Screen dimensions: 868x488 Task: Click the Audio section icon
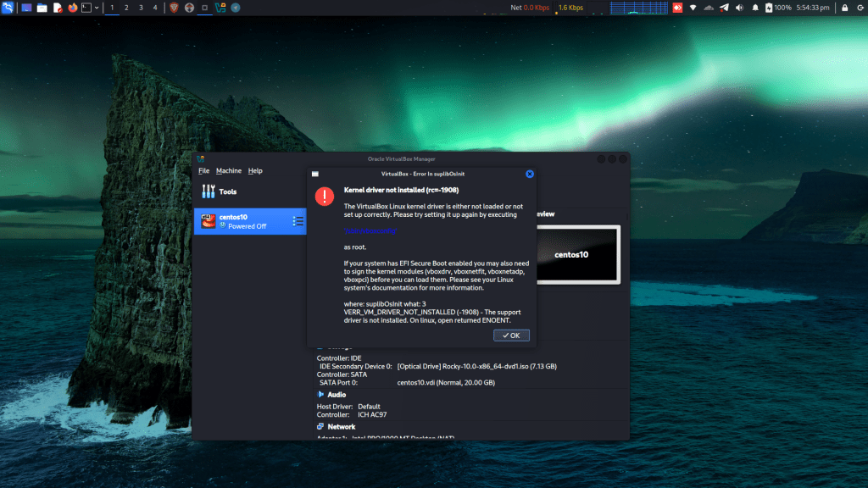tap(320, 394)
